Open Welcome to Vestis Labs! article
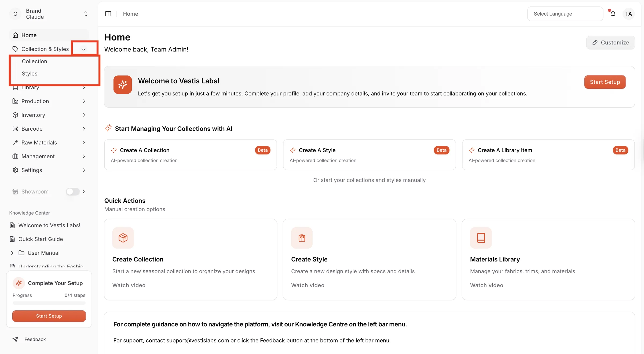Viewport: 644px width, 354px height. click(49, 225)
